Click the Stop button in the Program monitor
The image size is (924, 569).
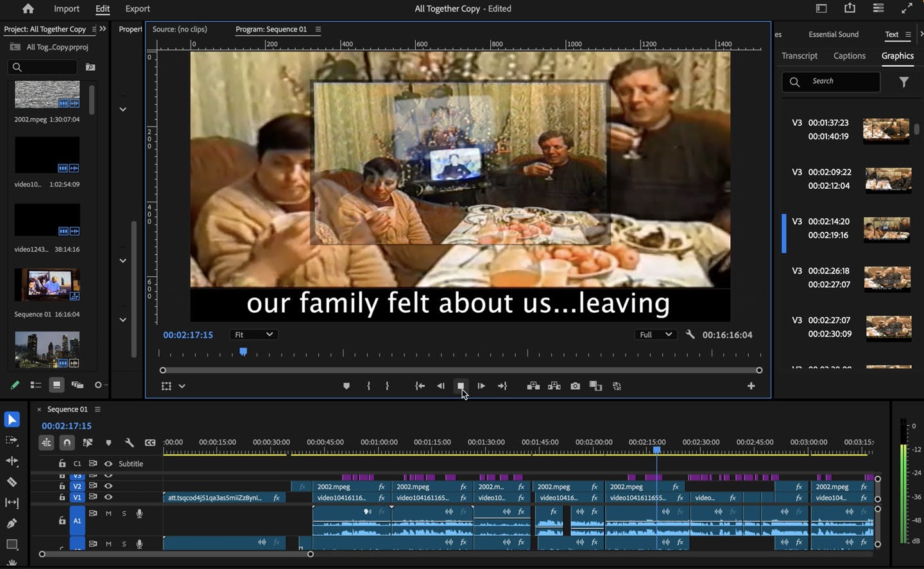pyautogui.click(x=461, y=385)
